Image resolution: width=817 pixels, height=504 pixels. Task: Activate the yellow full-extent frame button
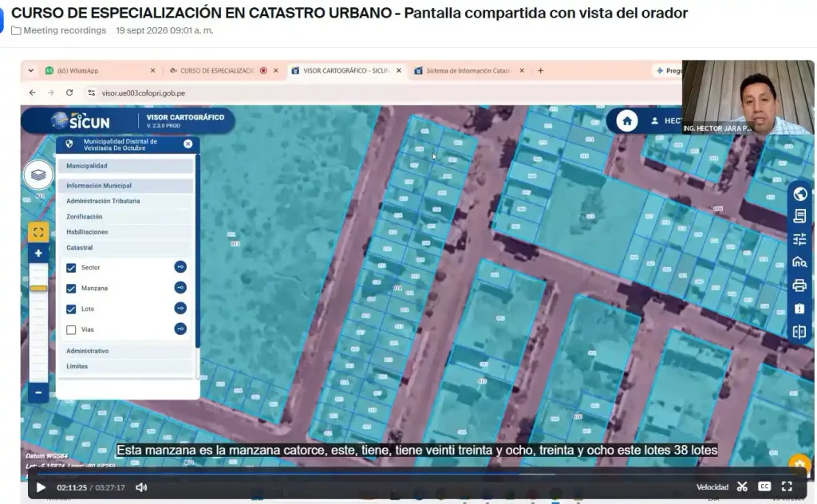38,232
